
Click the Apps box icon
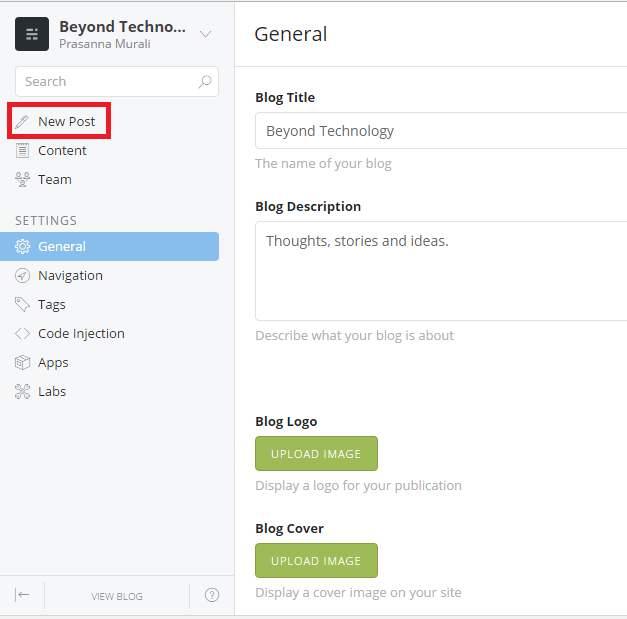22,363
